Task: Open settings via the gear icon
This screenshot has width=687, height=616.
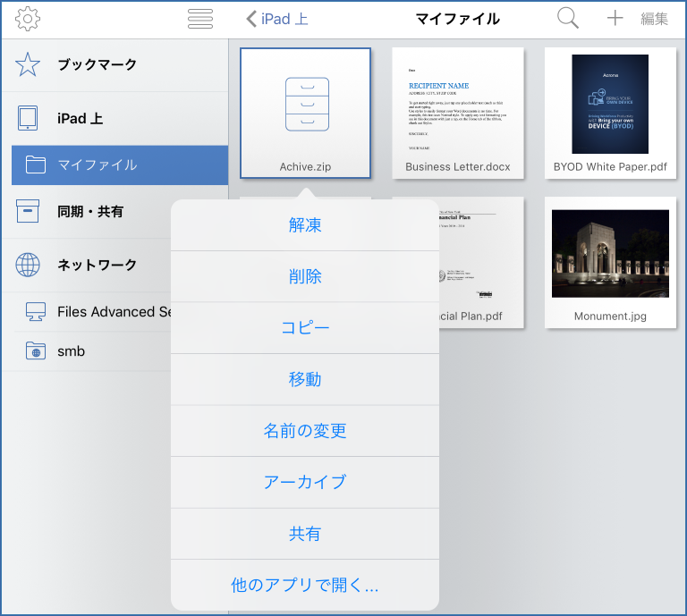Action: click(x=28, y=19)
